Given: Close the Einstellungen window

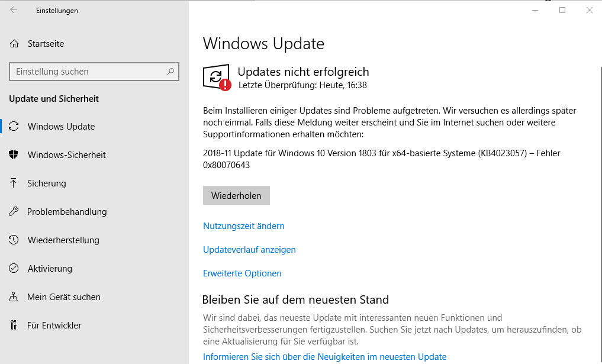Looking at the screenshot, I should click(x=590, y=11).
